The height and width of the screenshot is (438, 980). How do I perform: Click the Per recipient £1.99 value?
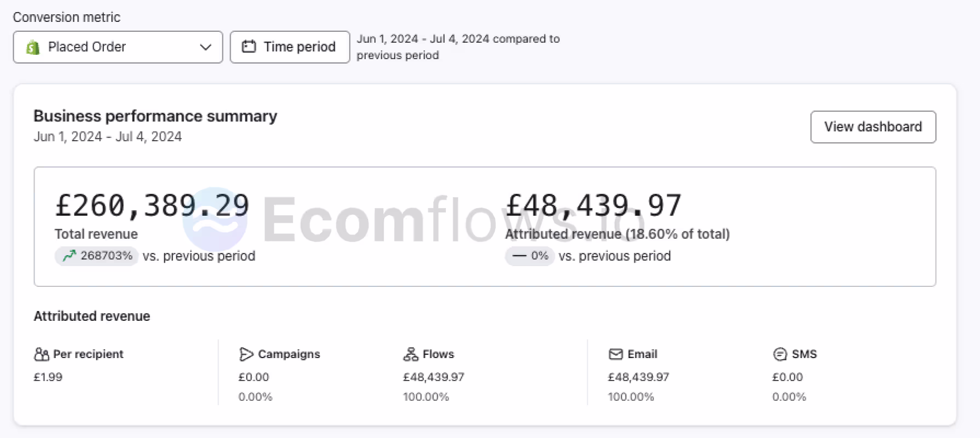48,377
